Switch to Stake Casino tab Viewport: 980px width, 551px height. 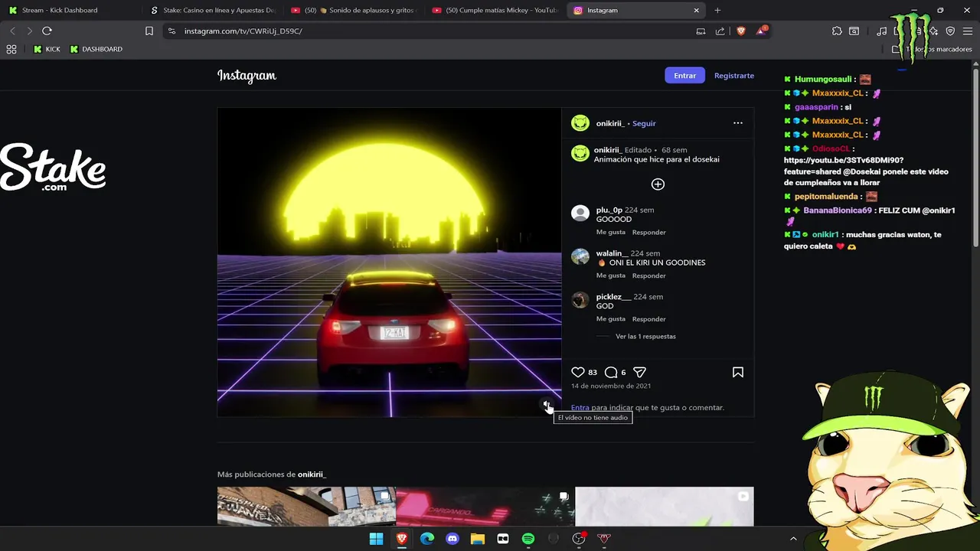[x=211, y=10]
